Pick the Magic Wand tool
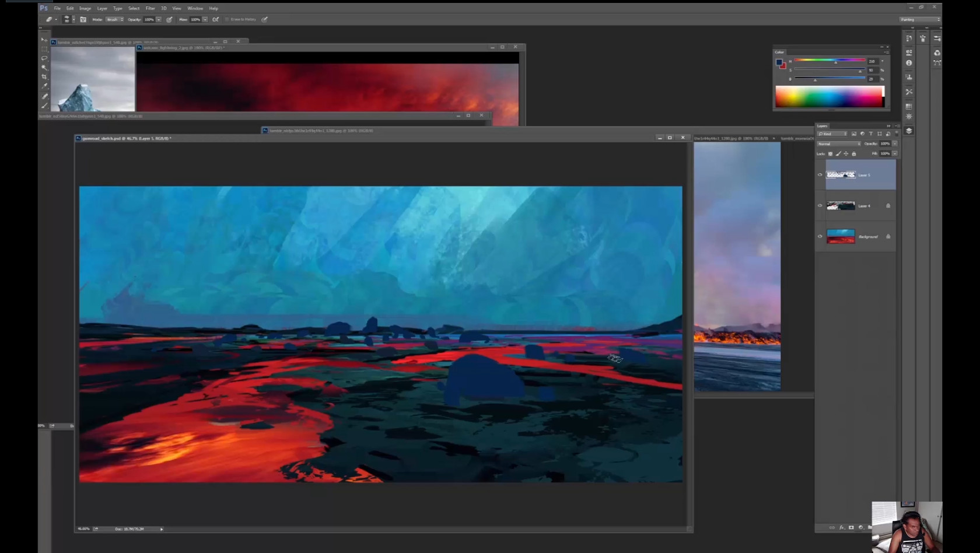Image resolution: width=980 pixels, height=553 pixels. (x=44, y=68)
